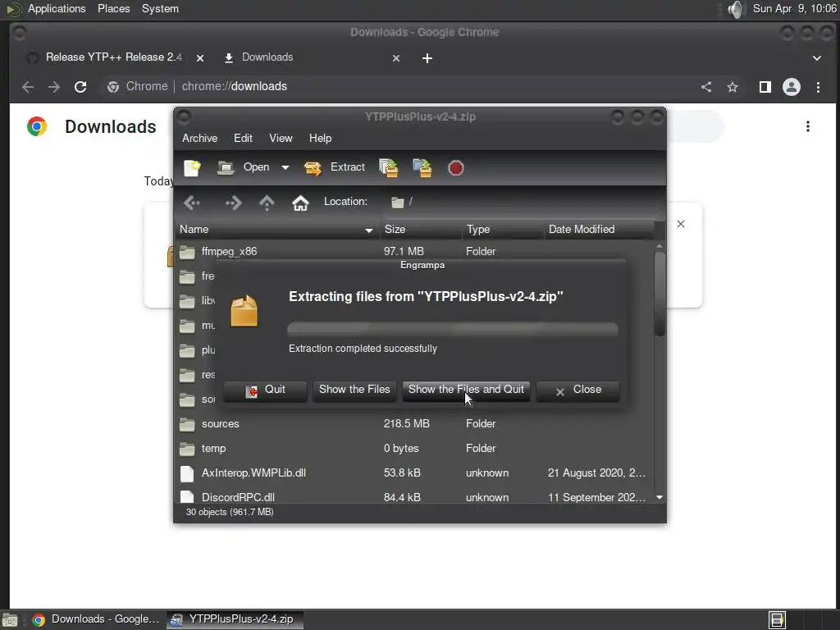
Task: Go back using the Engrampa back arrow
Action: (192, 203)
